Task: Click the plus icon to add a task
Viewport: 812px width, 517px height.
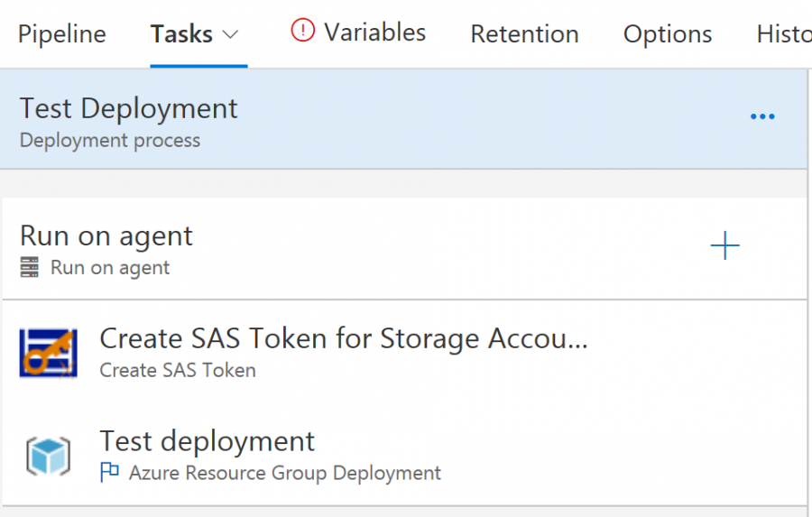Action: tap(724, 246)
